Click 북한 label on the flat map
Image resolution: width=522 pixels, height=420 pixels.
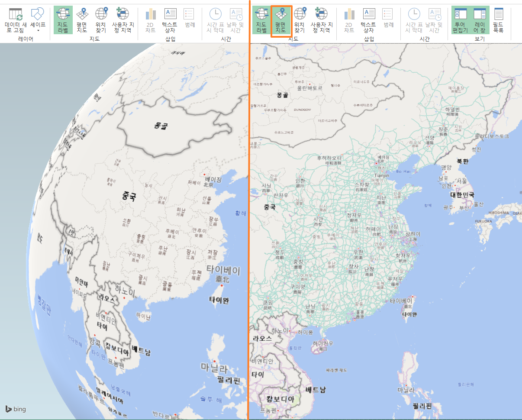[463, 161]
